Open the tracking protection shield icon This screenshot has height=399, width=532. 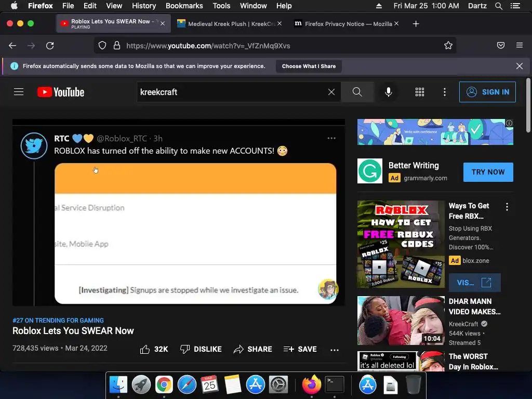(x=102, y=46)
